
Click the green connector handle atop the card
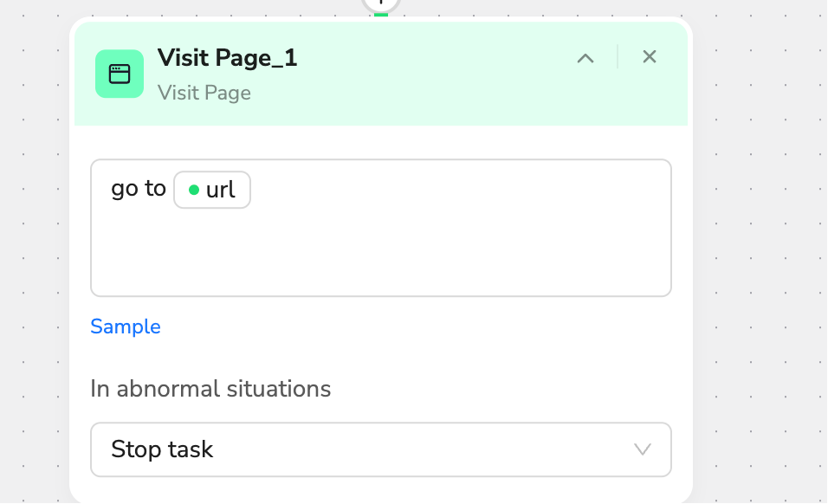tap(381, 15)
